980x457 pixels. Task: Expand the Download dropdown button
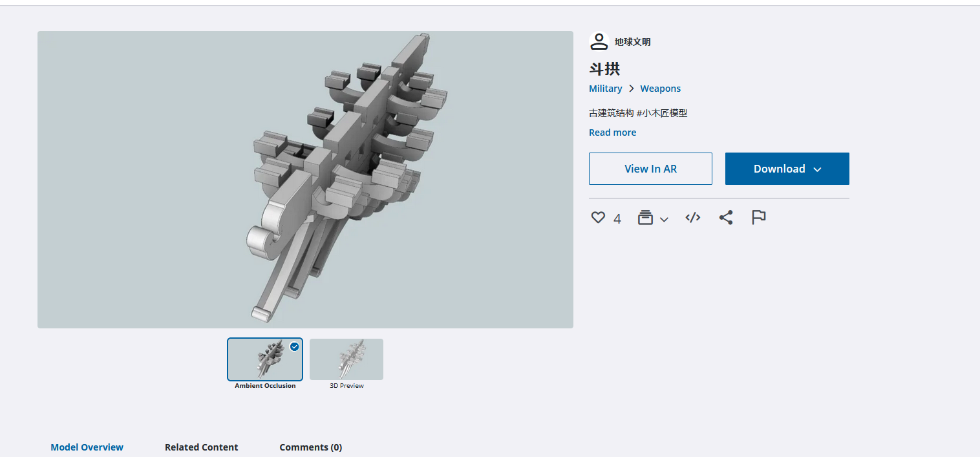[787, 169]
